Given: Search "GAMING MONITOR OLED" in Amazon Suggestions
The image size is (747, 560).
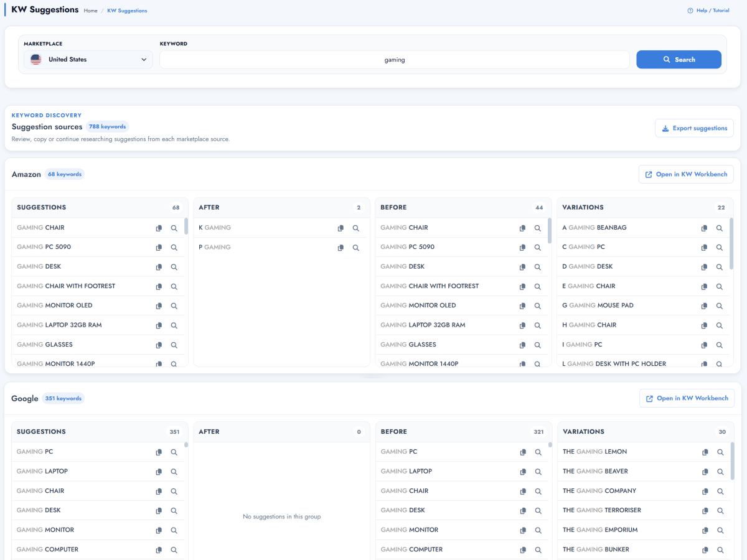Looking at the screenshot, I should tap(174, 306).
